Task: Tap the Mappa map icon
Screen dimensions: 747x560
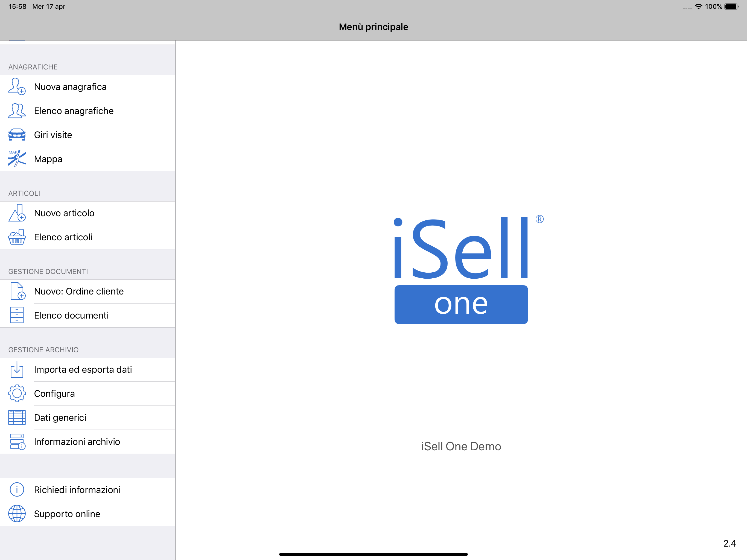Action: tap(17, 159)
